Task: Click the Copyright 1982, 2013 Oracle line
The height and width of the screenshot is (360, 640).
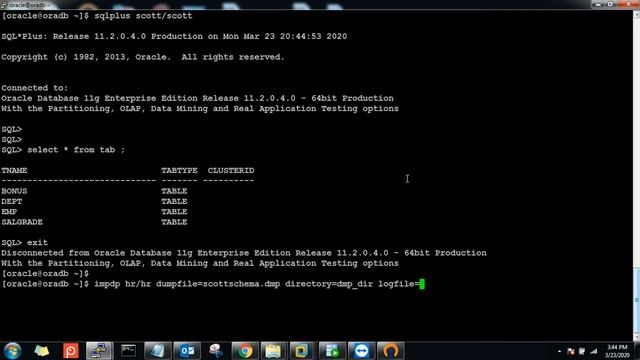Action: (x=143, y=57)
